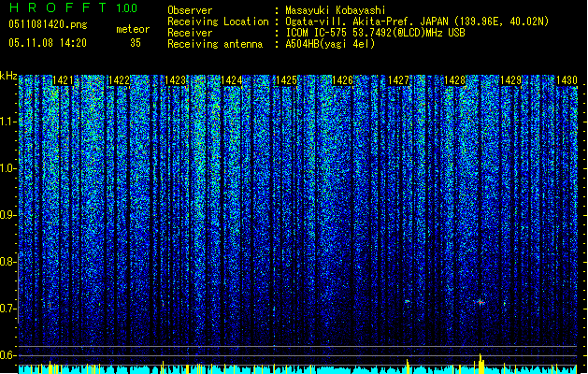Click the 1426 time marker
This screenshot has width=588, height=374.
342,80
